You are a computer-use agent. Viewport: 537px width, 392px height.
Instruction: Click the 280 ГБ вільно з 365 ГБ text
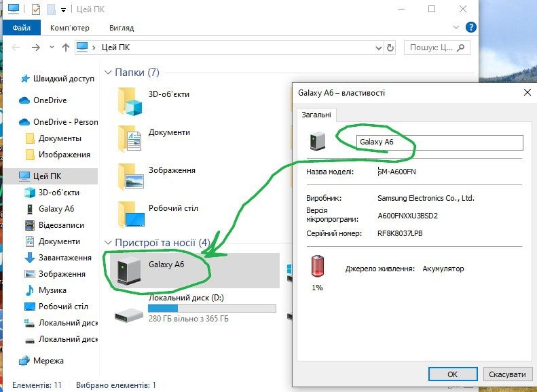click(x=188, y=319)
